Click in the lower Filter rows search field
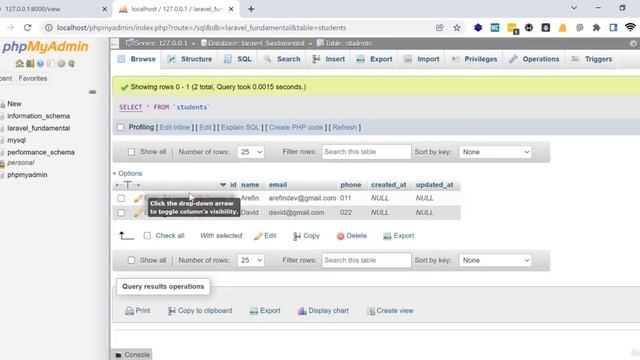This screenshot has width=640, height=360. pos(366,260)
